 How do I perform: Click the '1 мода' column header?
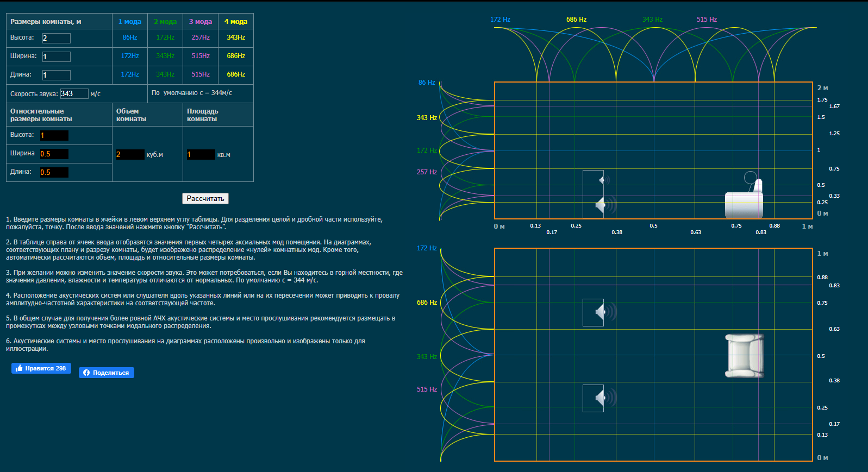click(x=130, y=22)
